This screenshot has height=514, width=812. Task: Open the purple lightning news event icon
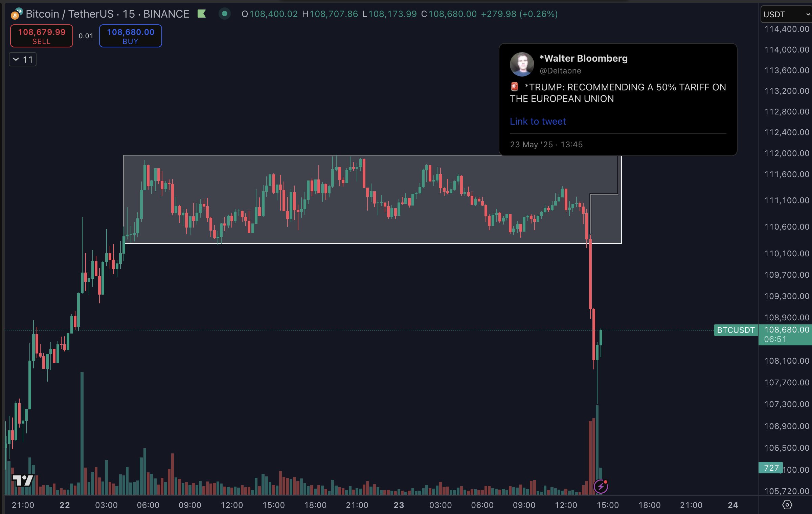601,487
